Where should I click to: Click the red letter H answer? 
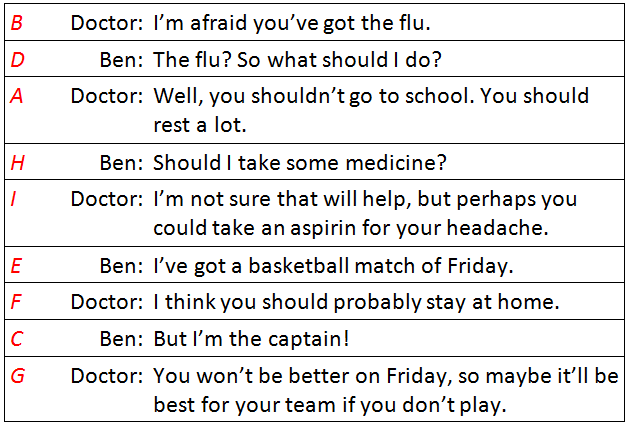pos(17,162)
